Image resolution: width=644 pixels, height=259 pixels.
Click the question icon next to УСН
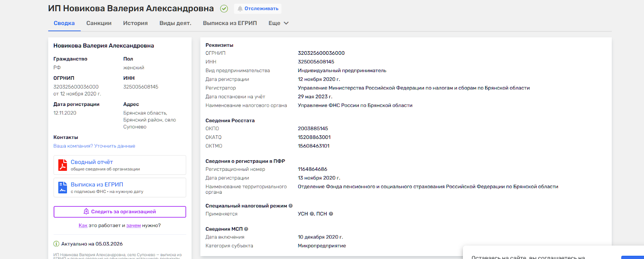tap(312, 214)
